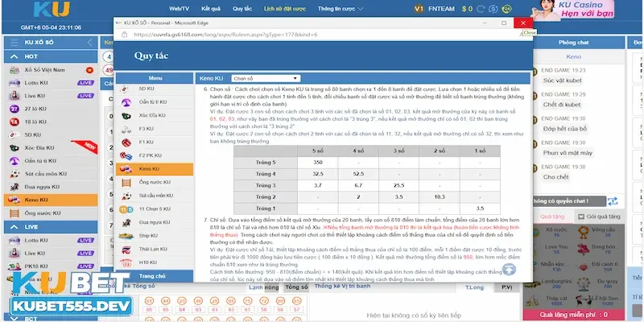This screenshot has height=322, width=644.
Task: Open Ống nước KU in left sidebar
Action: point(51,213)
